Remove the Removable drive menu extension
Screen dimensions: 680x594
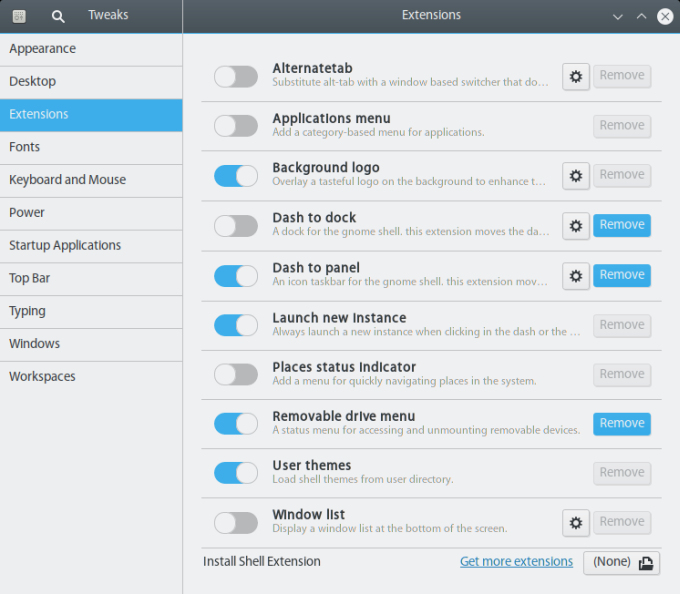[622, 424]
